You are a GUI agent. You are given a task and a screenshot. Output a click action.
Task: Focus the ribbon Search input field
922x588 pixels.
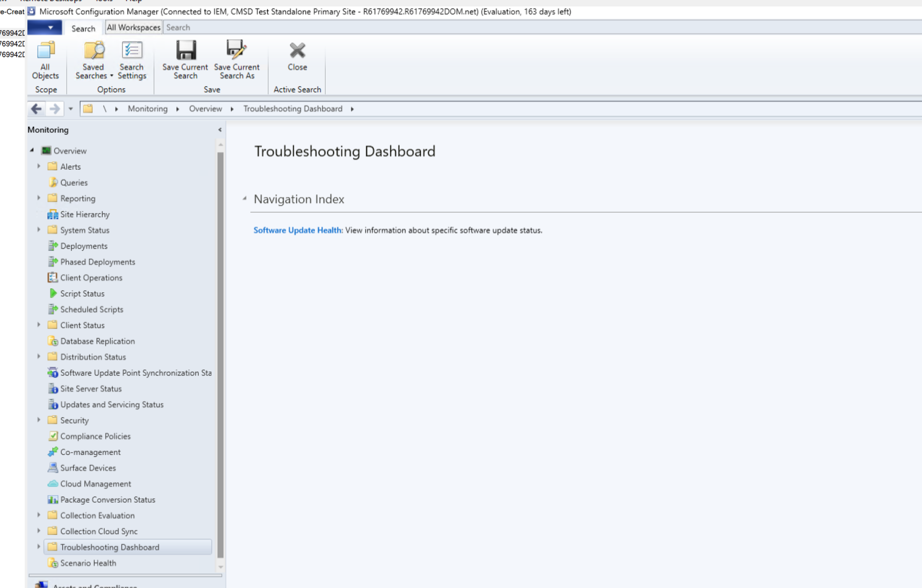click(x=542, y=27)
